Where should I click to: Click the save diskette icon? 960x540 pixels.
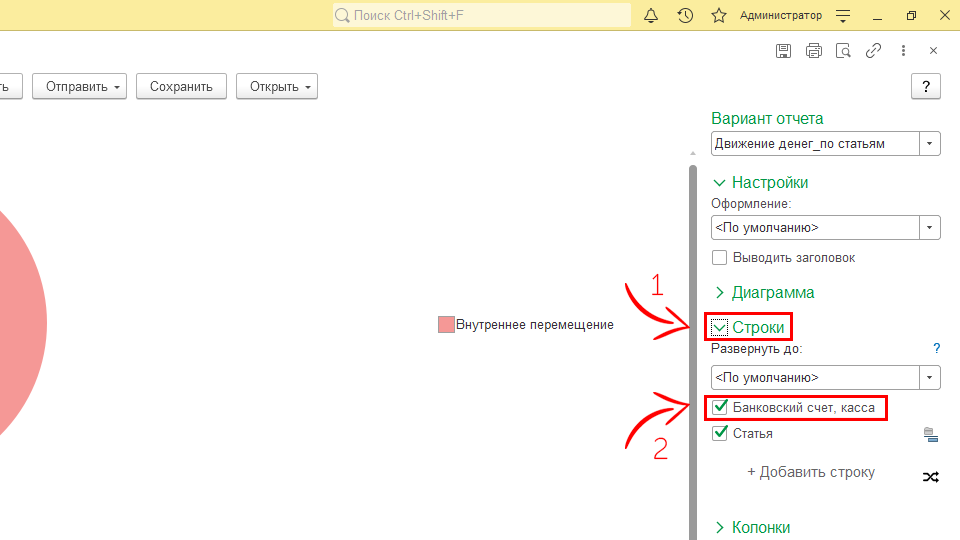coord(784,50)
